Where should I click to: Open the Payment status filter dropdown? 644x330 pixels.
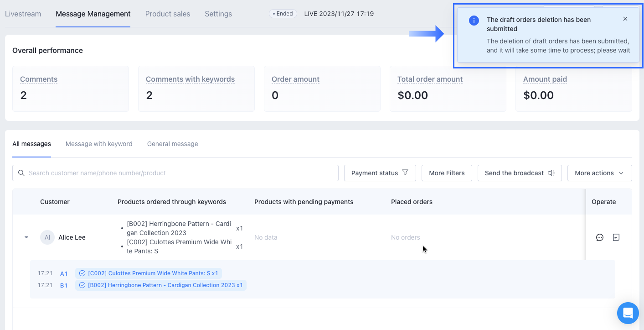[380, 173]
